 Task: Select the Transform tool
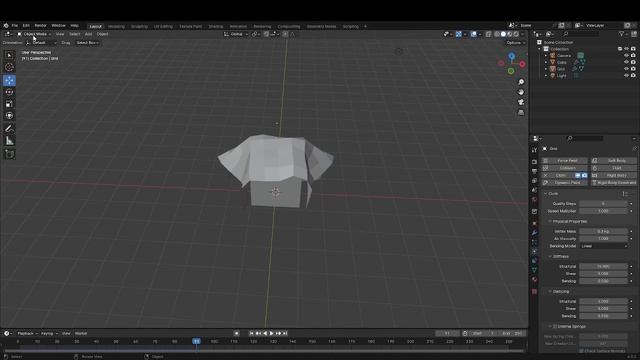pos(9,116)
